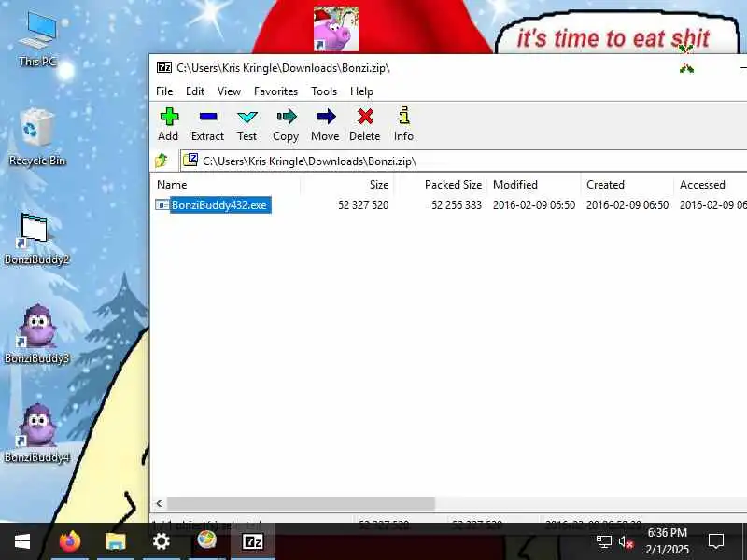Open the Windows Start menu
The image size is (747, 560).
[x=22, y=541]
